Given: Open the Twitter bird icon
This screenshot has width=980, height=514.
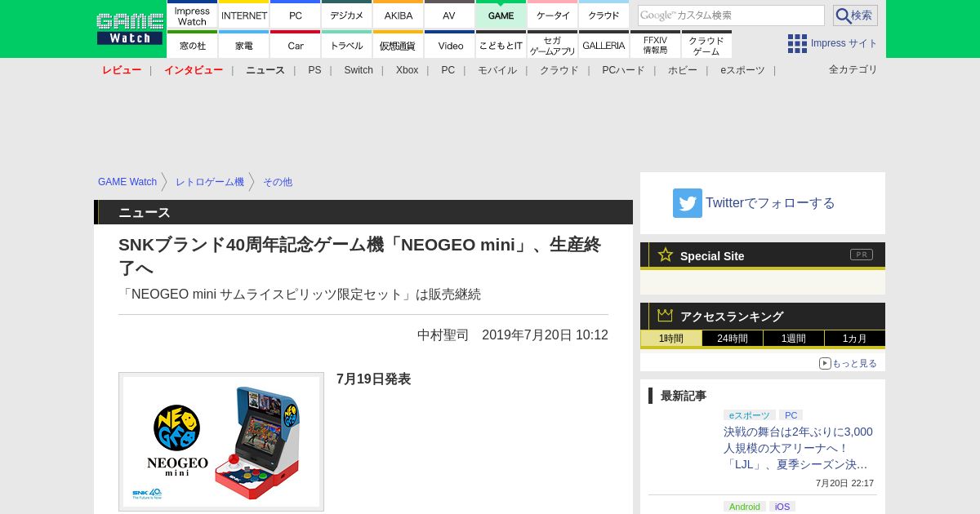Looking at the screenshot, I should [x=688, y=203].
